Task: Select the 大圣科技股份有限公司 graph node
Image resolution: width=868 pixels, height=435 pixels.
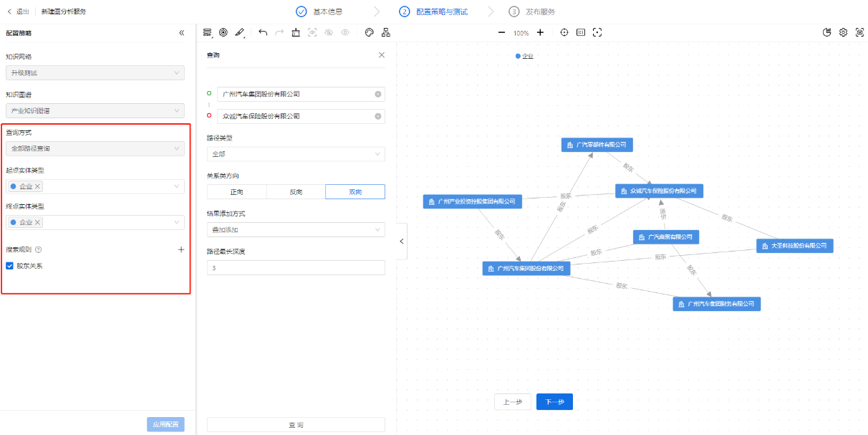Action: tap(795, 246)
